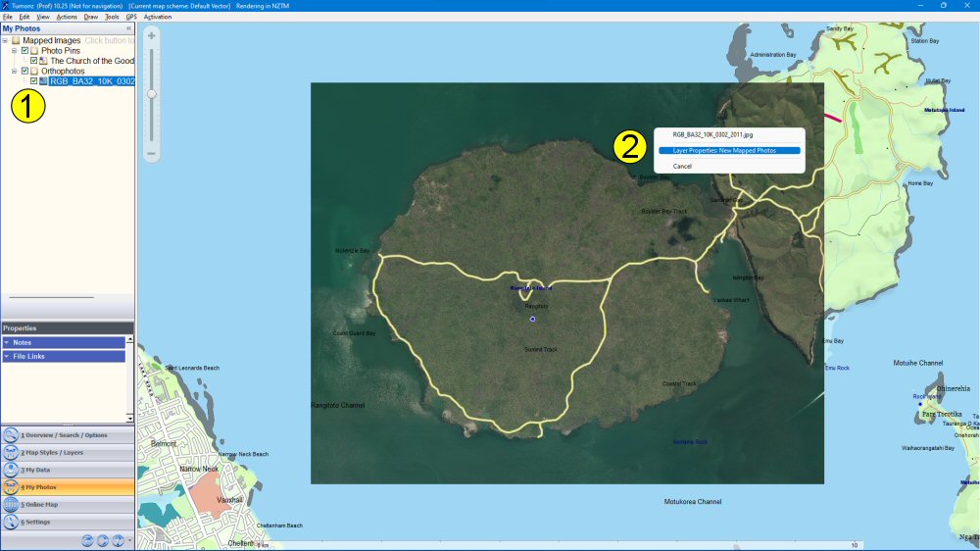The height and width of the screenshot is (551, 980).
Task: Open the Settings panel
Action: [68, 522]
